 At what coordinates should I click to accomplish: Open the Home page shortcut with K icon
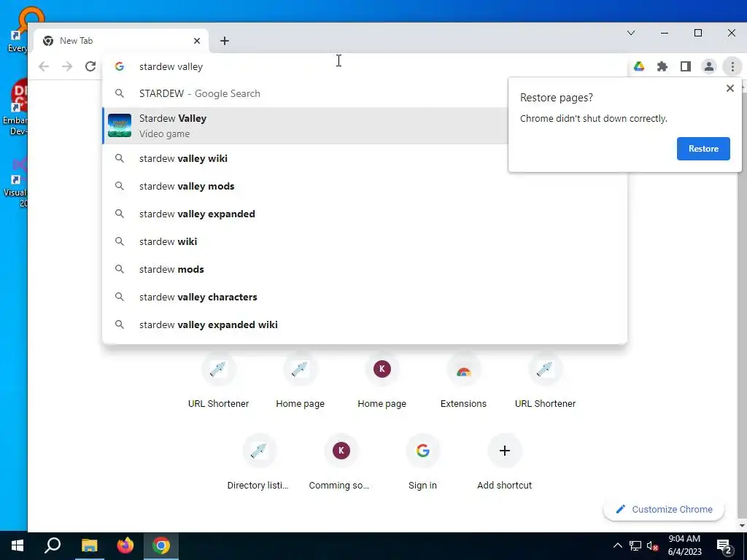pos(382,381)
